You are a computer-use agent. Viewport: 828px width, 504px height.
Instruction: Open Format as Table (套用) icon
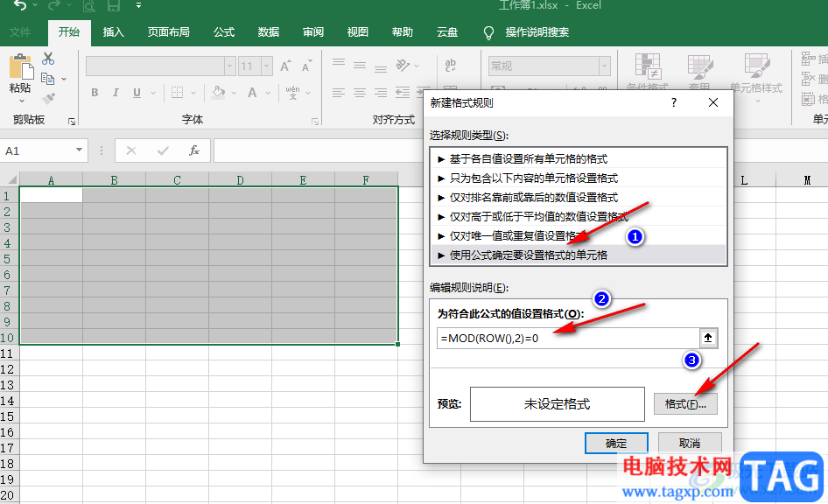point(699,66)
